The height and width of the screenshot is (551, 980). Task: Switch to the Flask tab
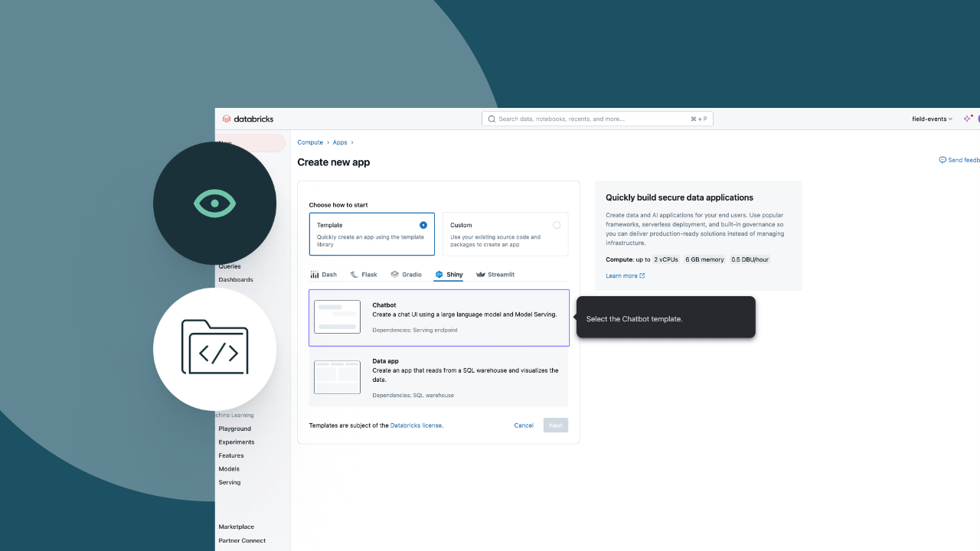click(364, 274)
